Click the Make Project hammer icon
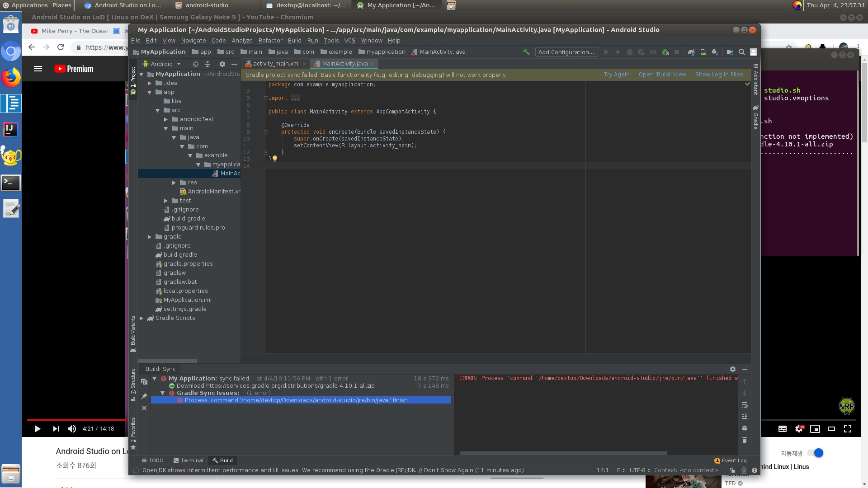This screenshot has width=868, height=488. 526,52
